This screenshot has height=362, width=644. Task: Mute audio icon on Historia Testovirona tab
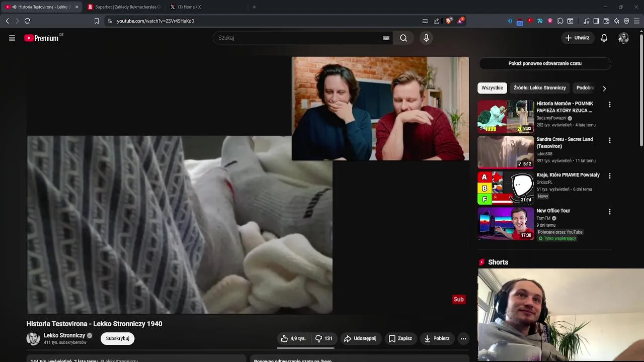coord(14,7)
